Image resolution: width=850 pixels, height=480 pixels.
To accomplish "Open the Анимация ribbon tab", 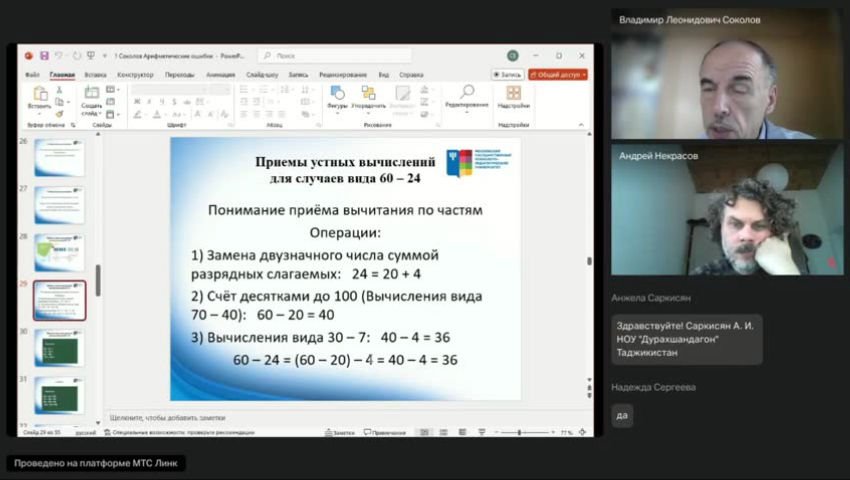I will coord(221,75).
